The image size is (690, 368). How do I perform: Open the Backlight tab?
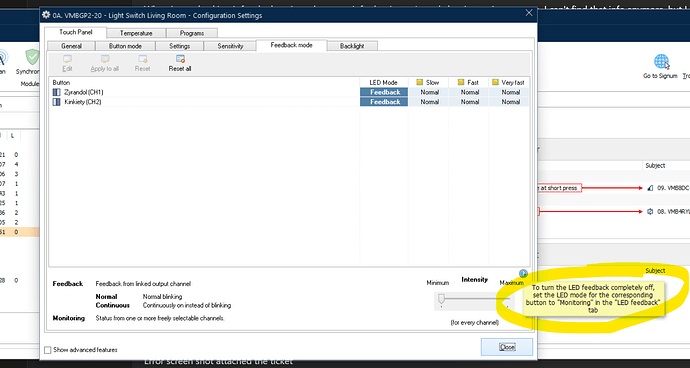click(x=352, y=46)
